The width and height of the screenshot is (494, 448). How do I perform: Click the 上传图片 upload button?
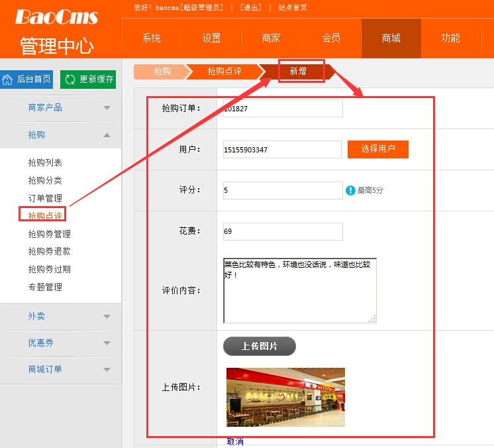pyautogui.click(x=260, y=346)
